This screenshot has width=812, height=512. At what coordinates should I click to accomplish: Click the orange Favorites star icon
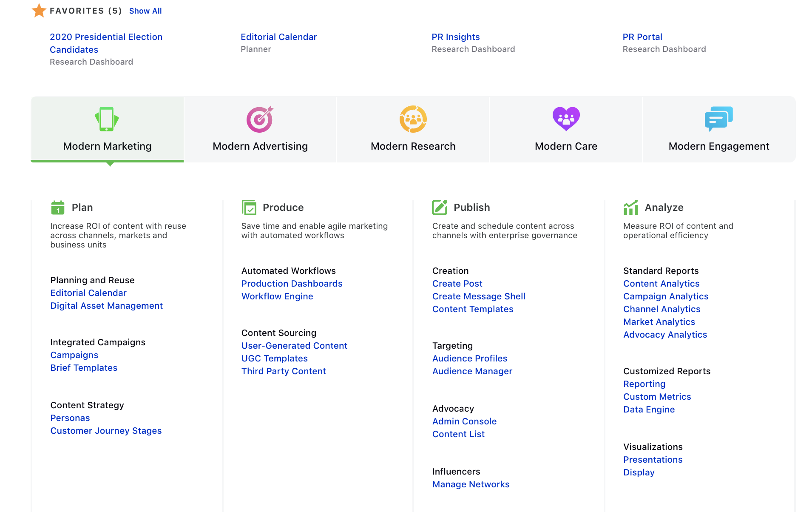[39, 11]
